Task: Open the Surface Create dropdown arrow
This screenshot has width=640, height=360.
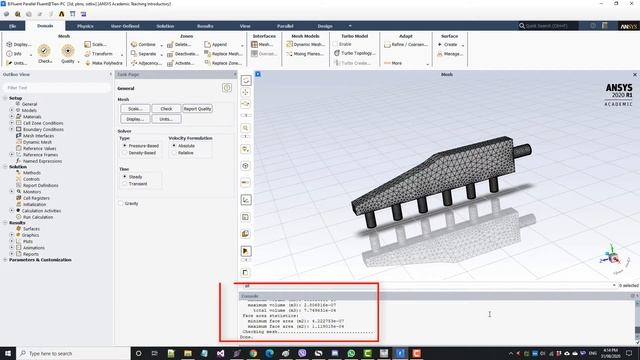Action: [x=462, y=45]
